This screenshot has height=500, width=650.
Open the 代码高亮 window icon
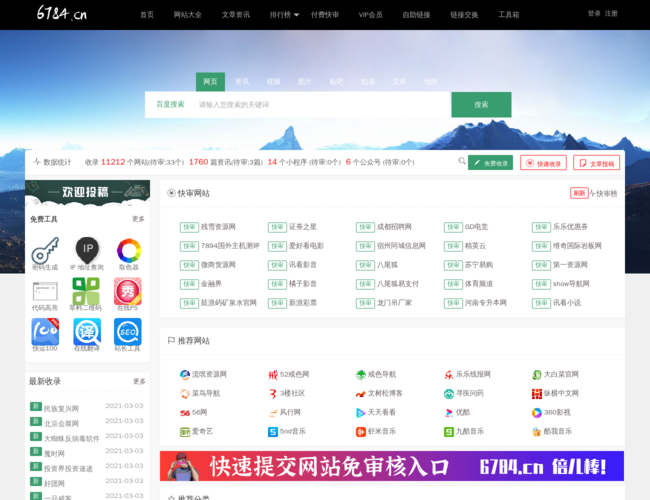45,291
